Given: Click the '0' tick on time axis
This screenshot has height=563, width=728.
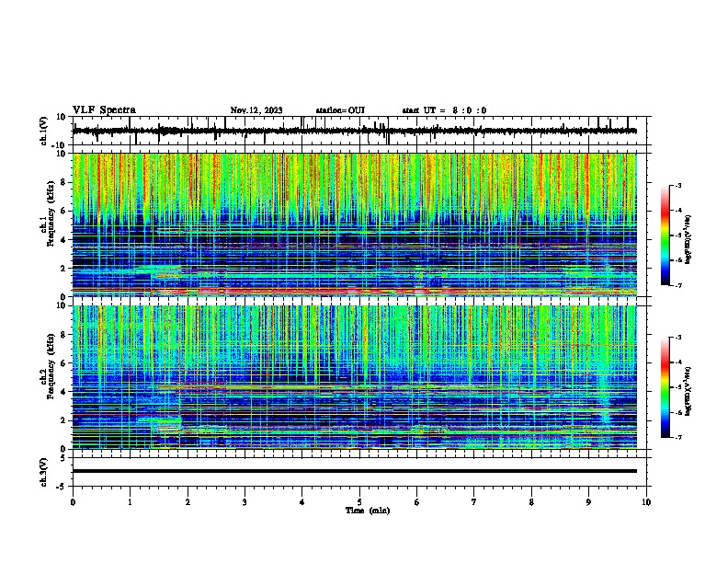Looking at the screenshot, I should pyautogui.click(x=73, y=502).
